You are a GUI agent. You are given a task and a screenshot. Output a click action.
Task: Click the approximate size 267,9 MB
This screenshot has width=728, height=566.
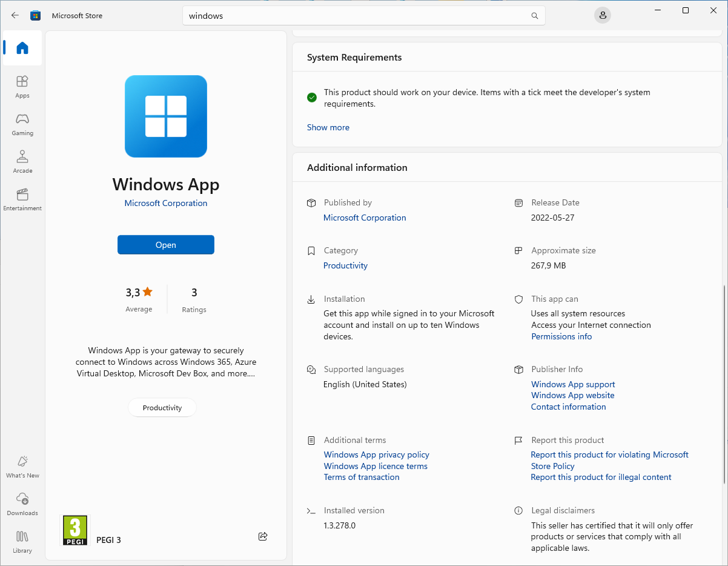pyautogui.click(x=549, y=265)
